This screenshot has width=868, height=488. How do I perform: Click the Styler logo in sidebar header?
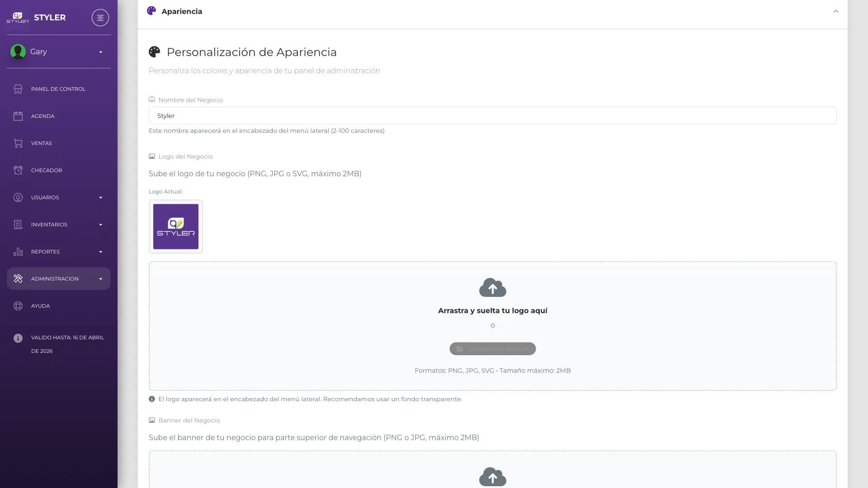[18, 18]
